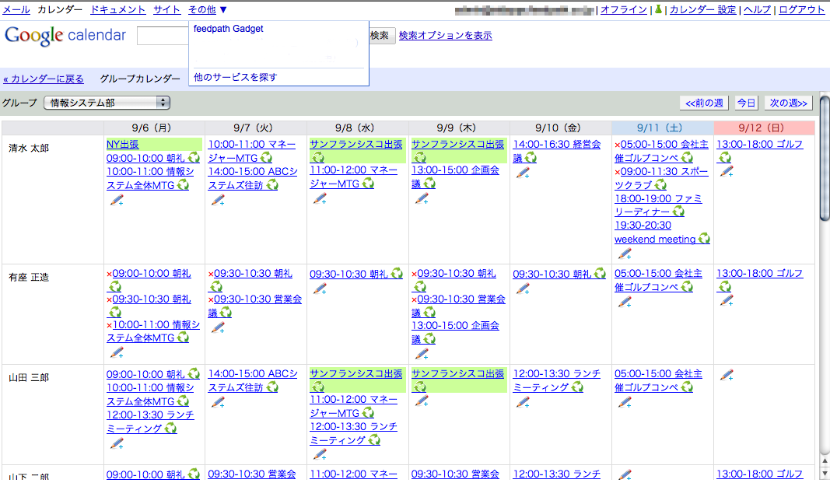Expand the その他 ▼ services menu
The image size is (830, 504).
point(208,10)
